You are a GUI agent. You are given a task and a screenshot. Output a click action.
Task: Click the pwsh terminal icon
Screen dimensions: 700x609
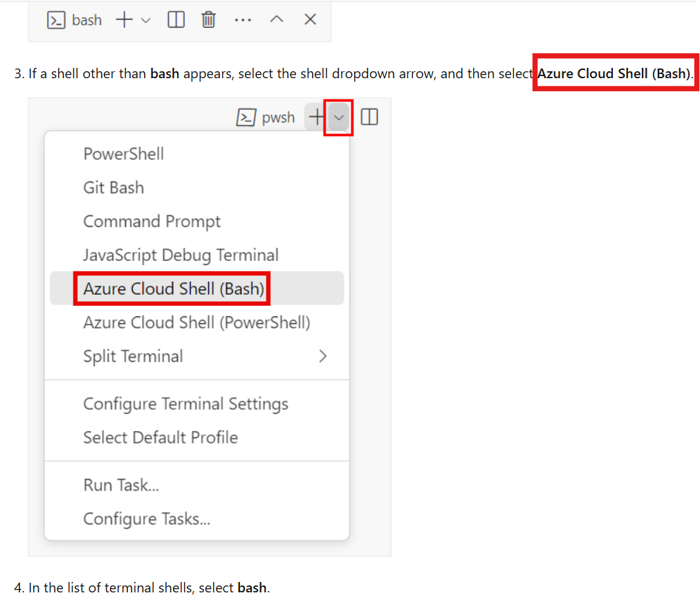tap(246, 118)
